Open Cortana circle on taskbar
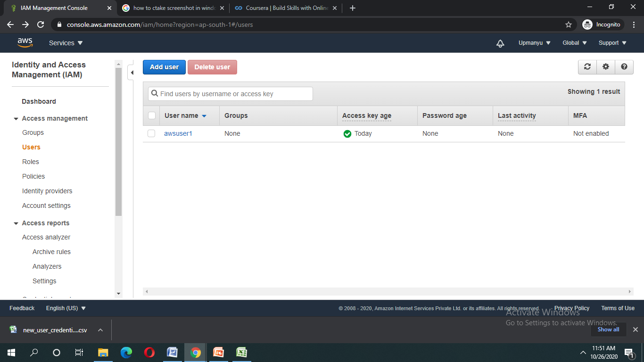The width and height of the screenshot is (644, 362). (57, 353)
